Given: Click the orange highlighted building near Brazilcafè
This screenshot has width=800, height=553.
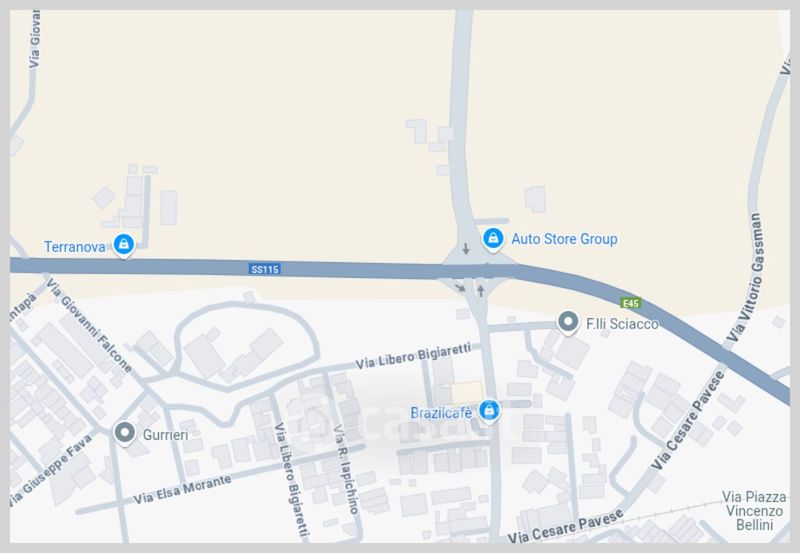Looking at the screenshot, I should [x=467, y=392].
